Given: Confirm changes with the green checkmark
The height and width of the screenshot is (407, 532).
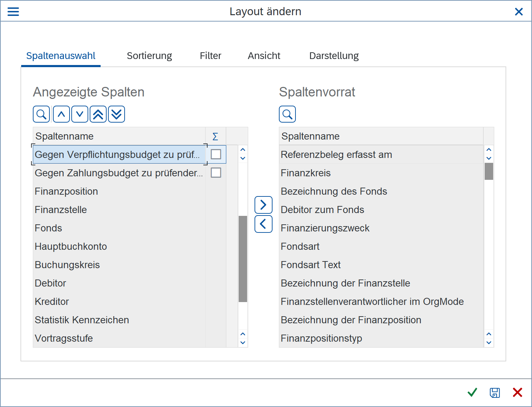Looking at the screenshot, I should [472, 393].
